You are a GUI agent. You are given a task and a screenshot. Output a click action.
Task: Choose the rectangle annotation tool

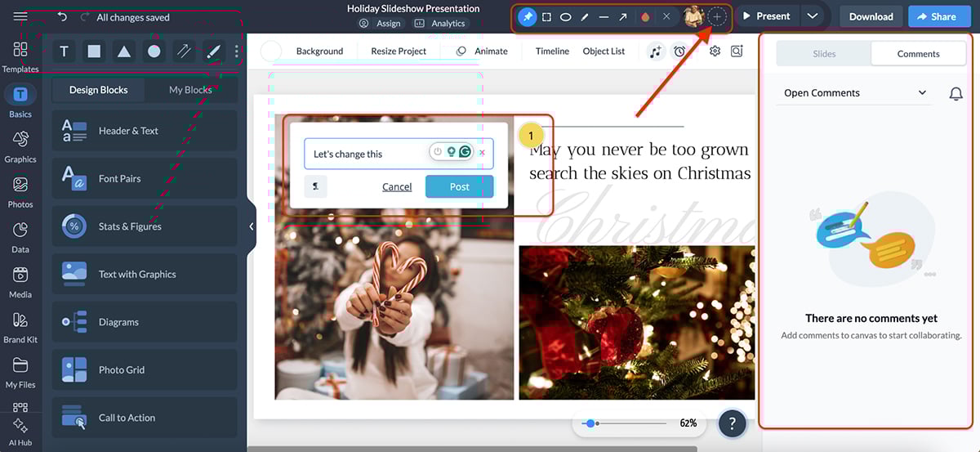point(546,16)
